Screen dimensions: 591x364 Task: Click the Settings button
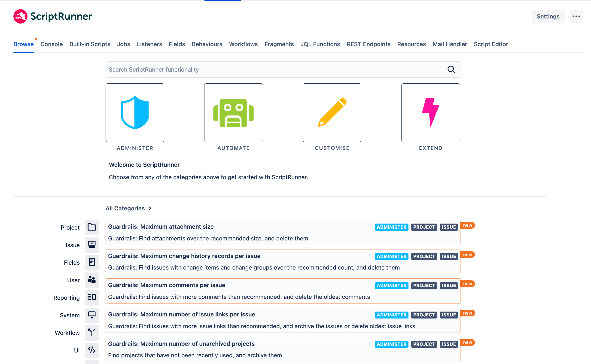[548, 16]
